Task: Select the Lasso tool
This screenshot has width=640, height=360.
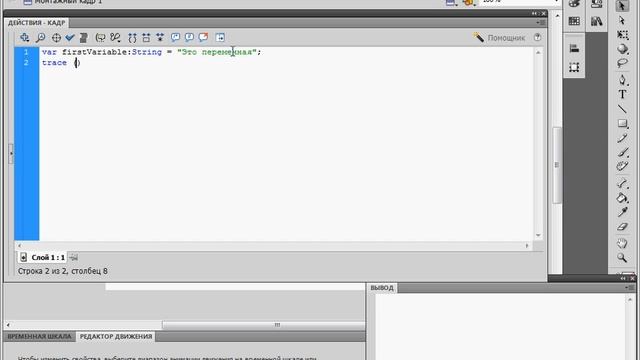Action: (x=622, y=63)
